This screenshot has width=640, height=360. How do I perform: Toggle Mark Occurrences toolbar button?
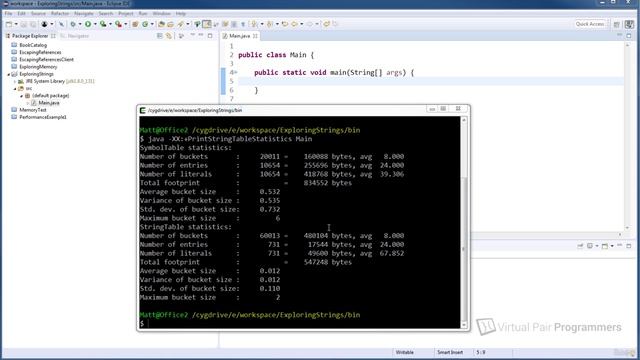pos(207,24)
